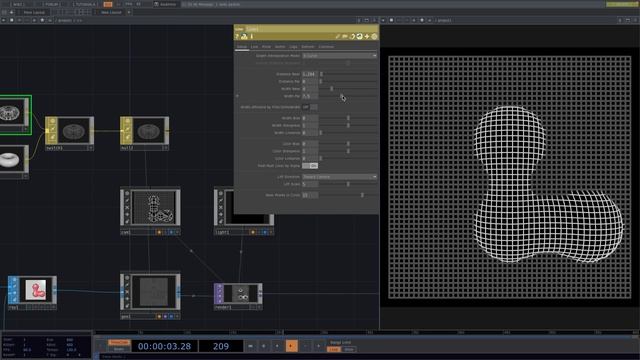Click the Width Bias slider handle
This screenshot has height=360, width=640.
348,118
